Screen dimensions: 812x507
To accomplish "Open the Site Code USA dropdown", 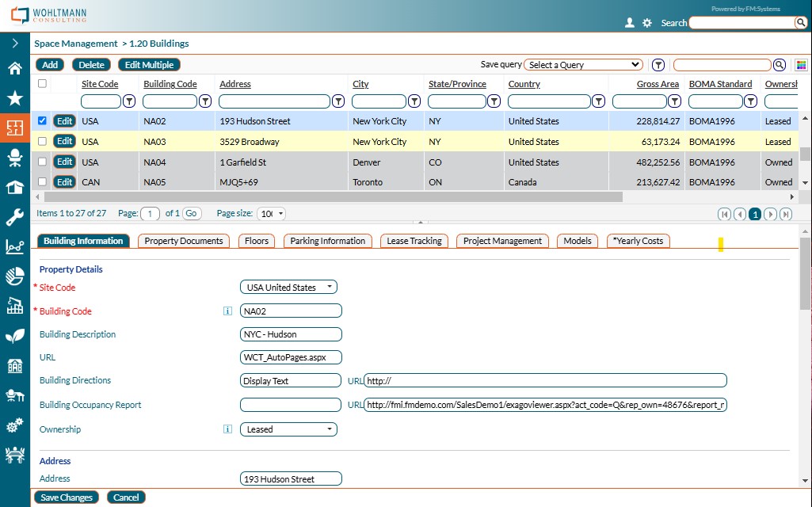I will [x=288, y=288].
